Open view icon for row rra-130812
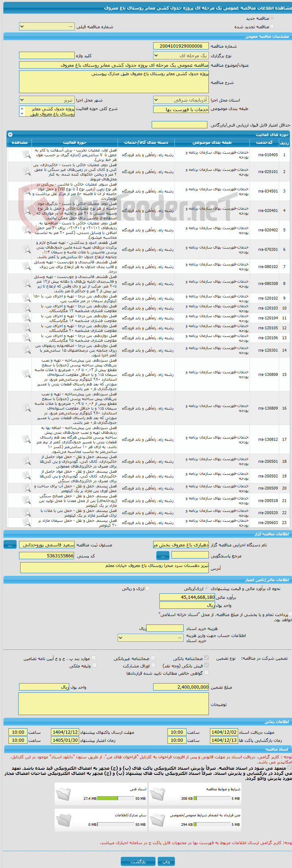292x868 pixels. (26, 439)
